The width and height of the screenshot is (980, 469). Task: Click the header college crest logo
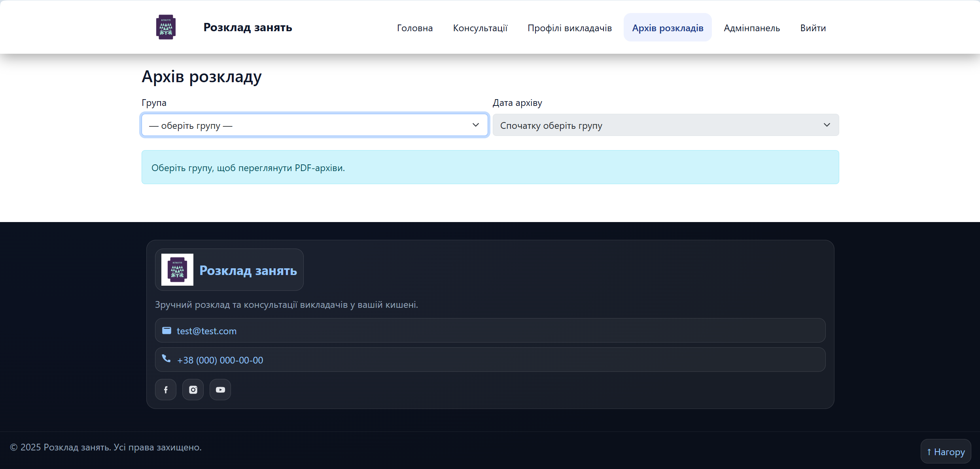tap(166, 27)
